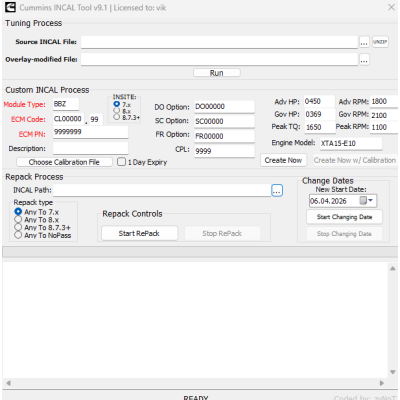Click Start Changing Date button
The image size is (400, 400).
point(344,217)
